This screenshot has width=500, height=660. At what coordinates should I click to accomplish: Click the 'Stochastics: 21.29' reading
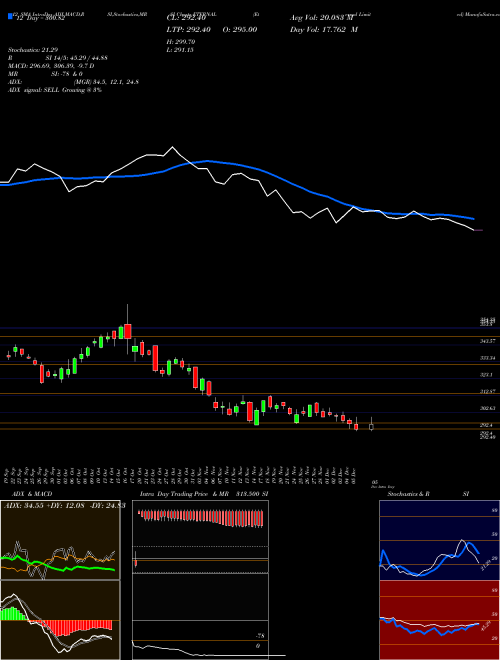click(33, 50)
